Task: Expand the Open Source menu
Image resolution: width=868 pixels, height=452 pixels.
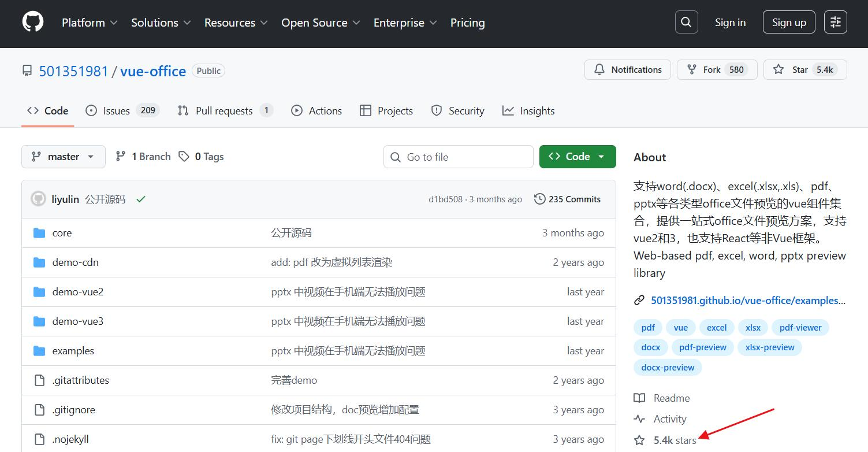Action: (321, 23)
